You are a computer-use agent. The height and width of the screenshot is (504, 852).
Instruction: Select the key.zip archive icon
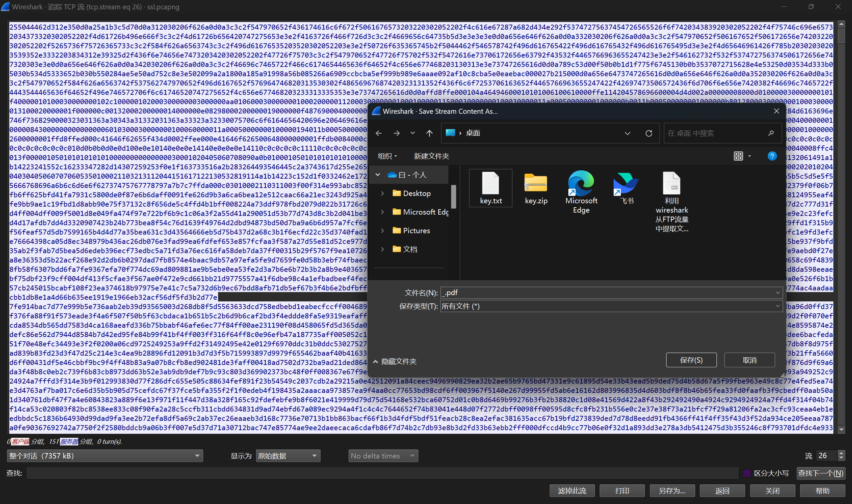536,188
